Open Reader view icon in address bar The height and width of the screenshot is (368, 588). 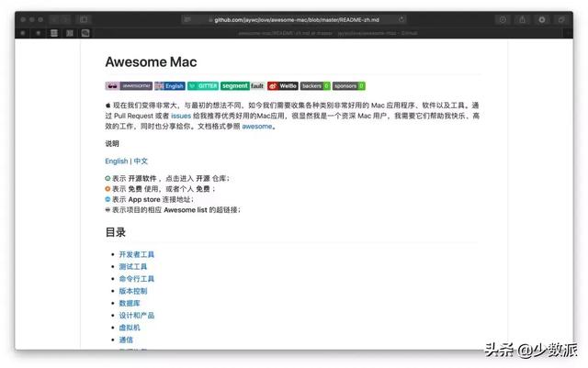187,19
